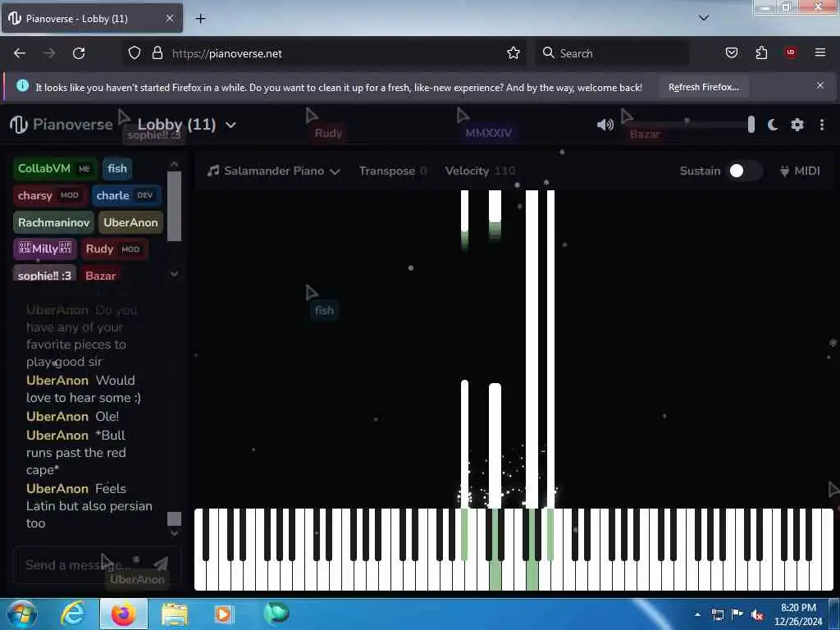Reload the page with refresh icon
Image resolution: width=840 pixels, height=630 pixels.
pyautogui.click(x=79, y=53)
